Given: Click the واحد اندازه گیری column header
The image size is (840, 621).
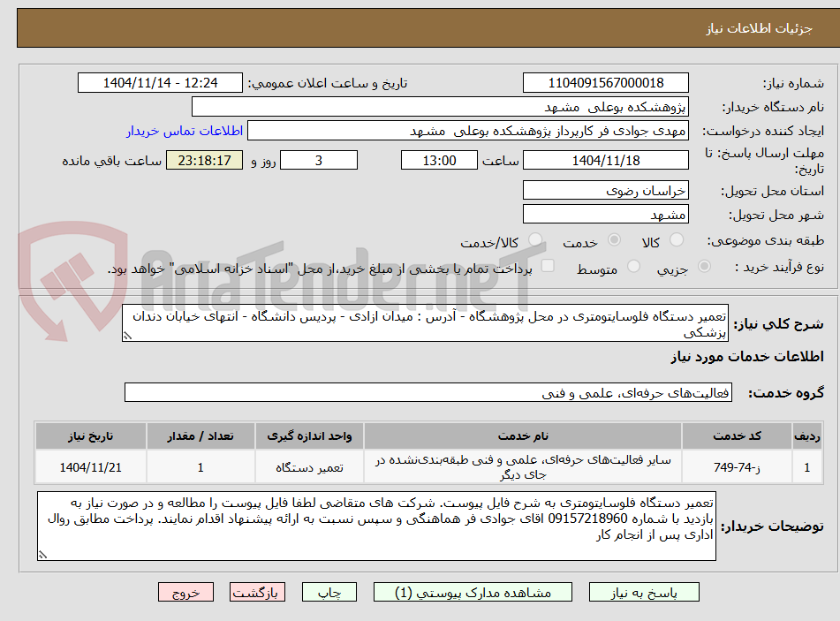Looking at the screenshot, I should [x=309, y=436].
